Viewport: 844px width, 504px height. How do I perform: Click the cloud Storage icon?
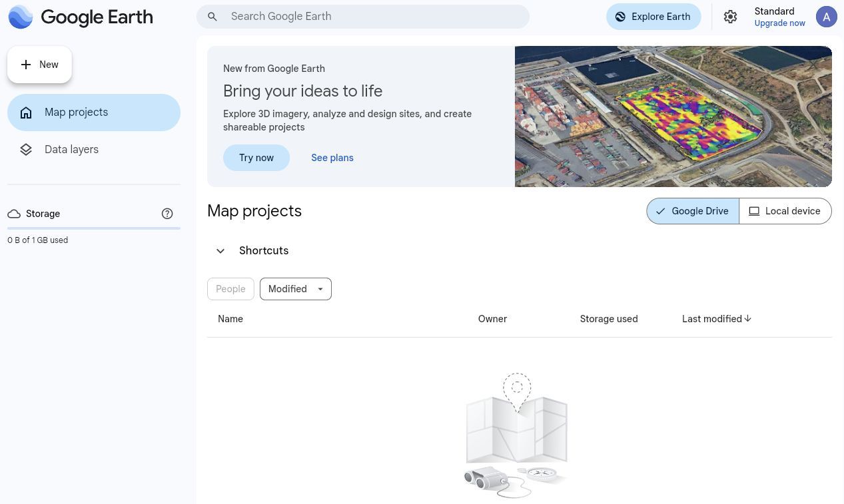14,214
